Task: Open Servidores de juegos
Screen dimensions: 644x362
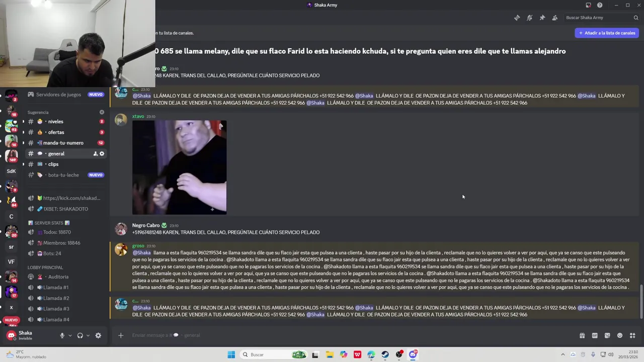Action: [x=65, y=95]
